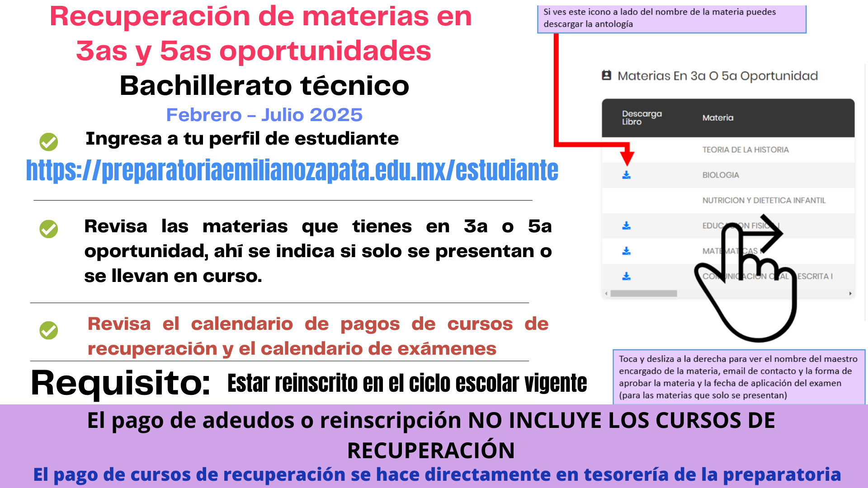The height and width of the screenshot is (488, 868).
Task: Click the table's right scroll arrow
Action: coord(850,294)
